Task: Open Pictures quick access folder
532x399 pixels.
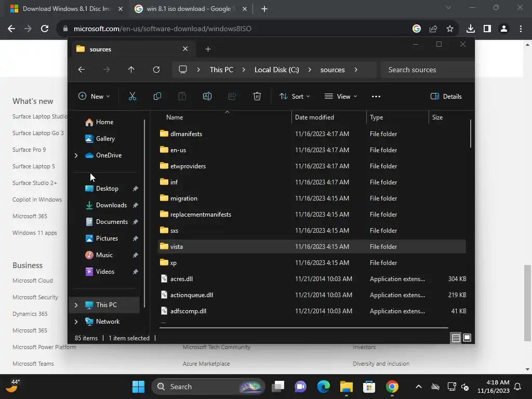Action: pos(107,238)
